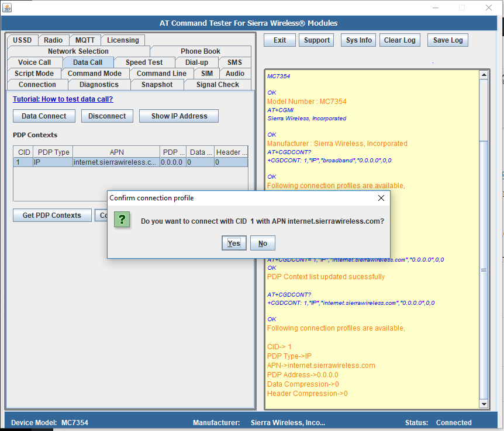
Task: Click "Manufacturer : Sierra Wireless, Incorporated" log line
Action: [x=337, y=144]
